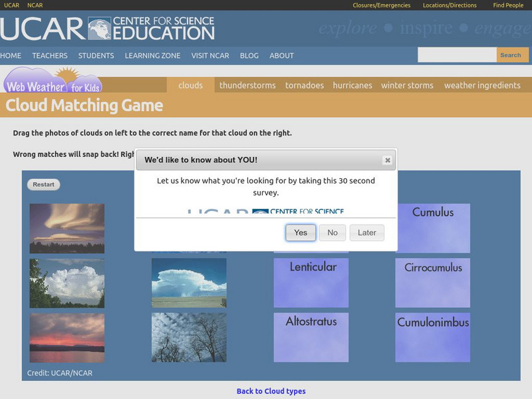Open the hurricanes section
This screenshot has height=399, width=532.
[352, 85]
